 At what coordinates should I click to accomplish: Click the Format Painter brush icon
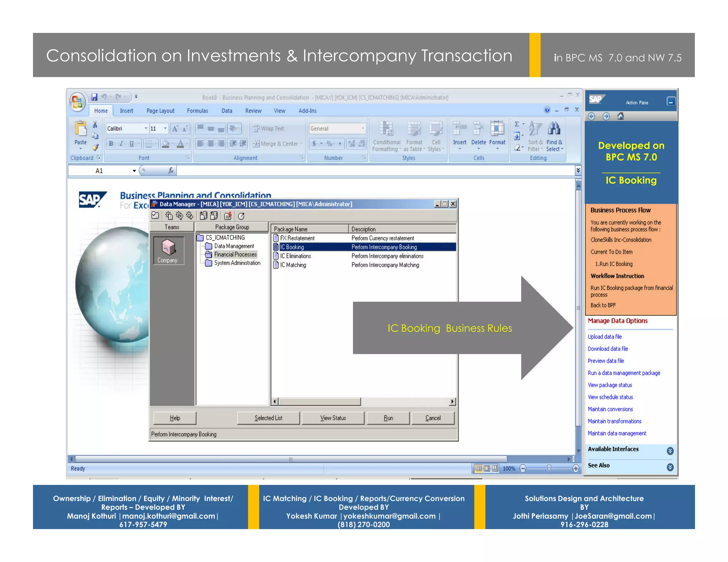click(95, 147)
